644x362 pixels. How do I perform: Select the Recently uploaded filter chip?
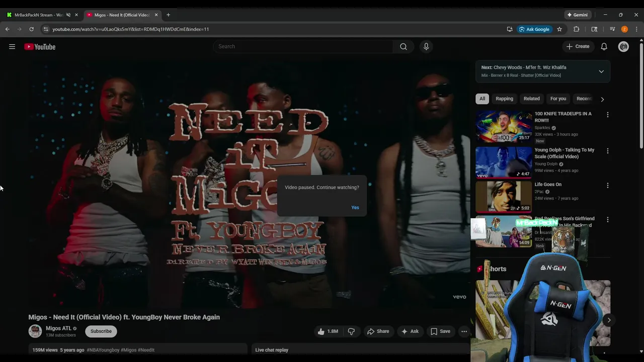584,99
